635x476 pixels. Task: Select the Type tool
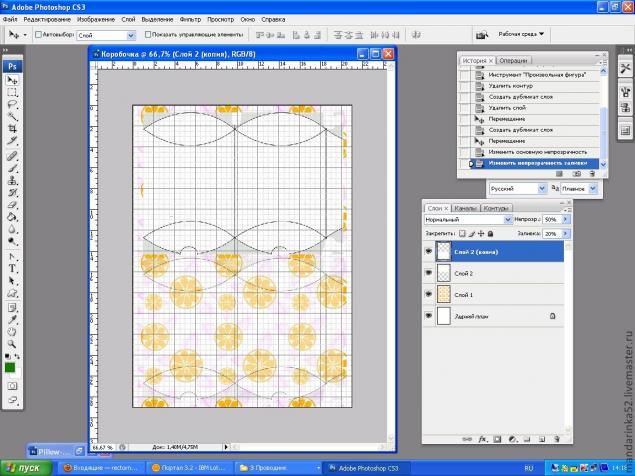click(13, 269)
